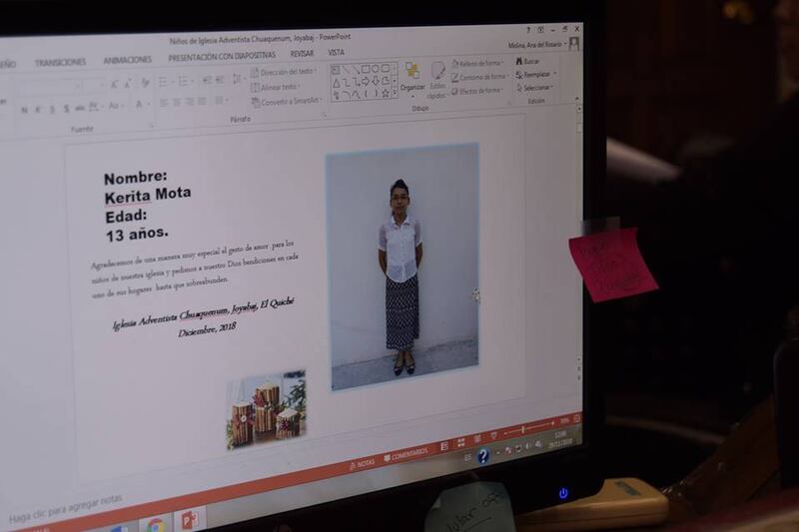Fit slide to current window
The image size is (799, 532).
pos(577,419)
